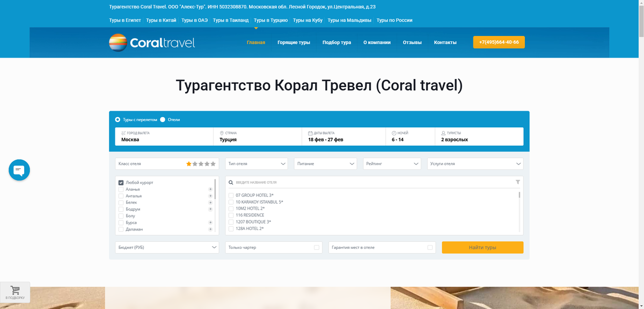Change departure city field 'Москва'
This screenshot has height=309, width=644.
click(x=164, y=136)
